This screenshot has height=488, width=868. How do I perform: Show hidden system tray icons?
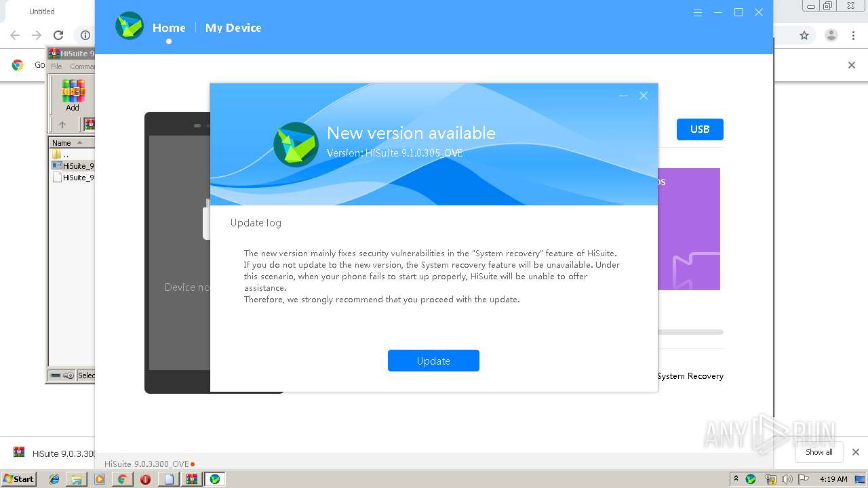pos(736,479)
